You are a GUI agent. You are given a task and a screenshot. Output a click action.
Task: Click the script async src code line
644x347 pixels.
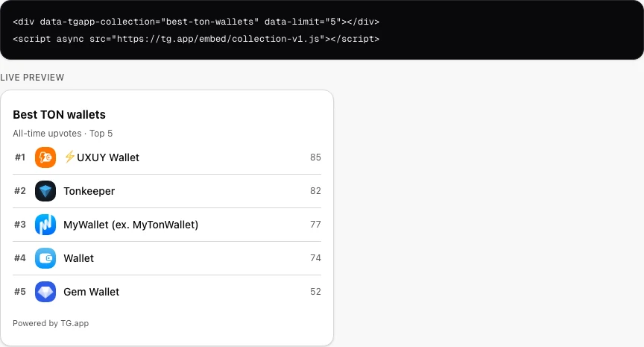tap(196, 39)
